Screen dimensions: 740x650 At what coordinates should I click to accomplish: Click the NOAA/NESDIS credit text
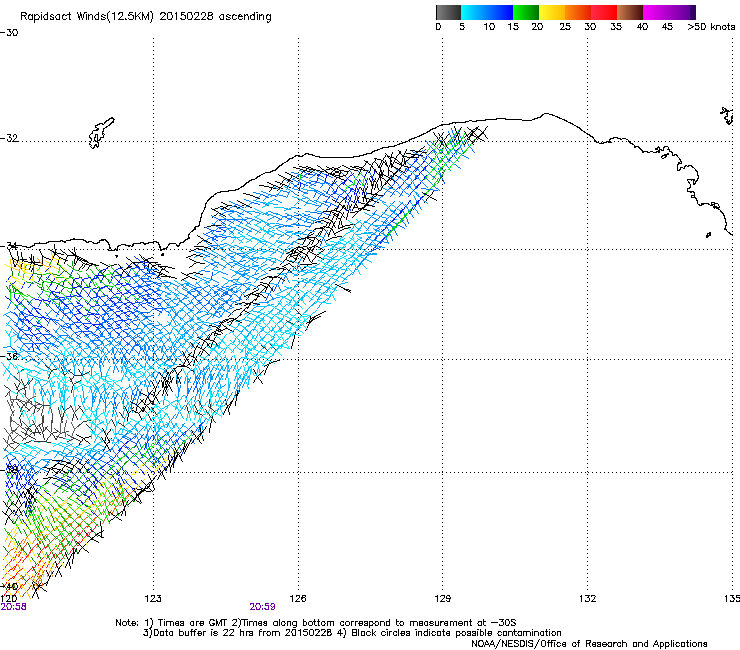tap(589, 644)
